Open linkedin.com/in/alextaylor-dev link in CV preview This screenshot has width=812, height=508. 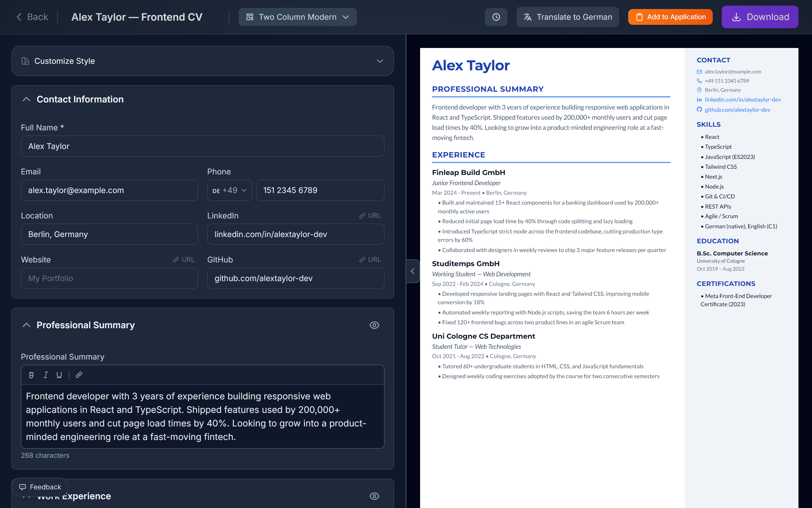pyautogui.click(x=743, y=99)
